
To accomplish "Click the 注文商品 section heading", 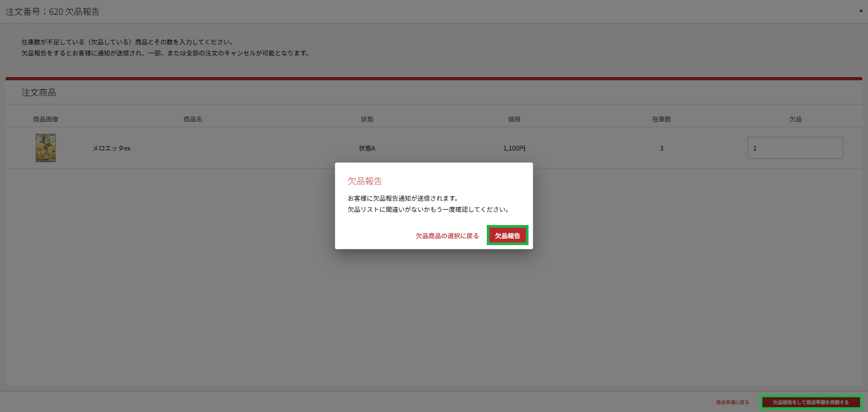I will point(39,92).
